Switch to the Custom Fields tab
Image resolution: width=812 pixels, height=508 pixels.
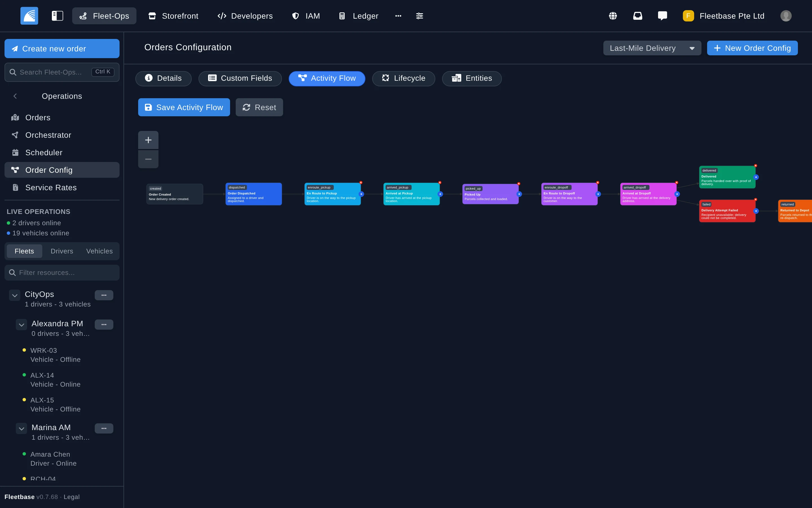pos(240,79)
